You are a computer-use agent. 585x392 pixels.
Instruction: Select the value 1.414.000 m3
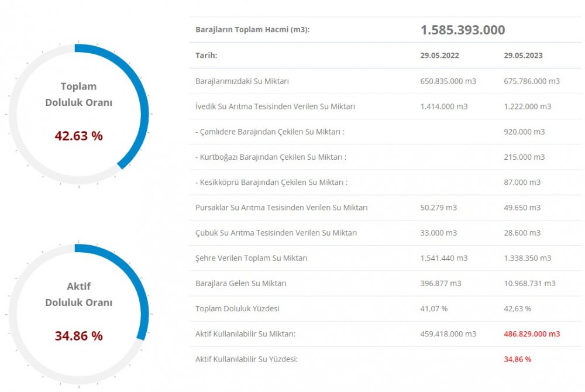(x=443, y=106)
